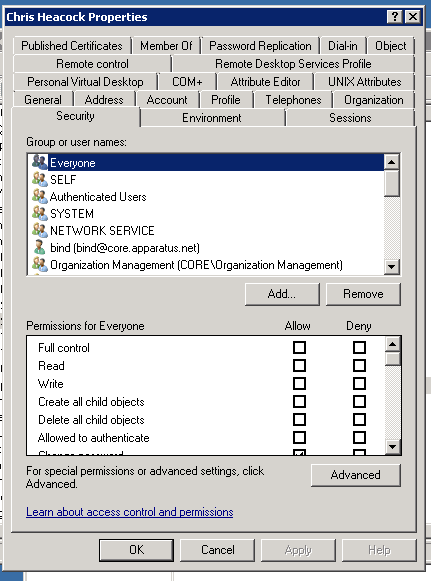Check Deny for Read permission
The height and width of the screenshot is (581, 431).
tap(359, 366)
